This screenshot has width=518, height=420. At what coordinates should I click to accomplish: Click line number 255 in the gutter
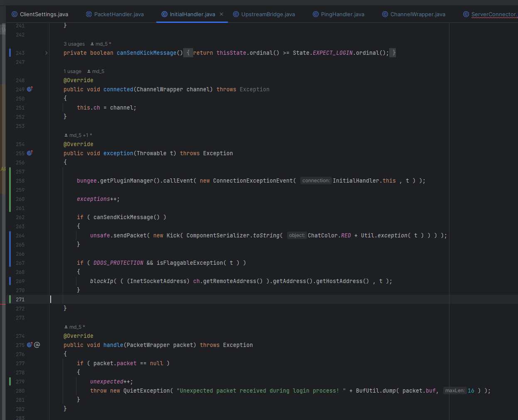20,153
